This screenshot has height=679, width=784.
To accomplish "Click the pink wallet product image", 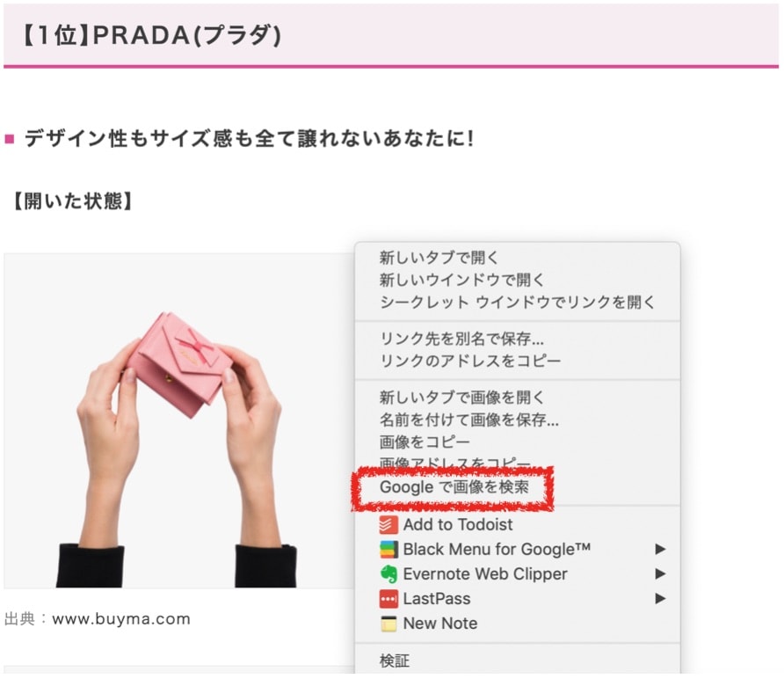I will point(179,420).
